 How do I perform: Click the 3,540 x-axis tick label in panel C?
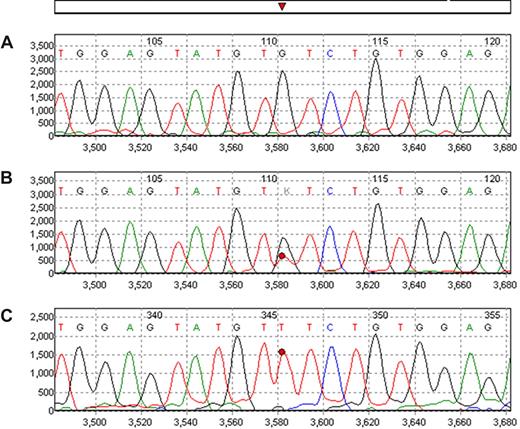pos(187,422)
